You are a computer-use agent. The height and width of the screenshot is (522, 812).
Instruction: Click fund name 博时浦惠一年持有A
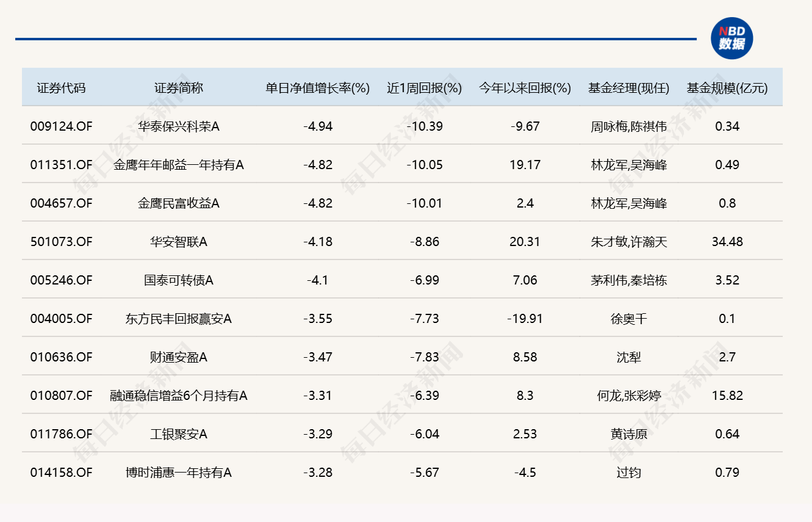point(179,473)
